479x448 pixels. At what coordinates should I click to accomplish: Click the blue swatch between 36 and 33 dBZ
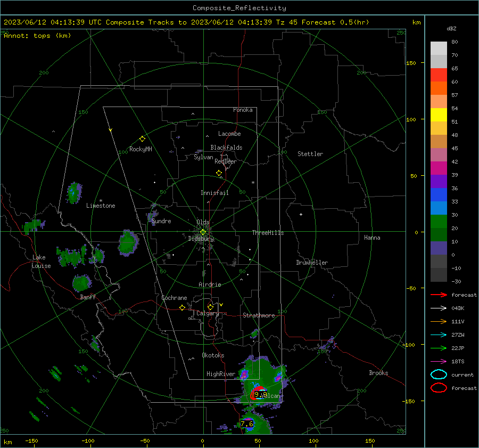(439, 195)
